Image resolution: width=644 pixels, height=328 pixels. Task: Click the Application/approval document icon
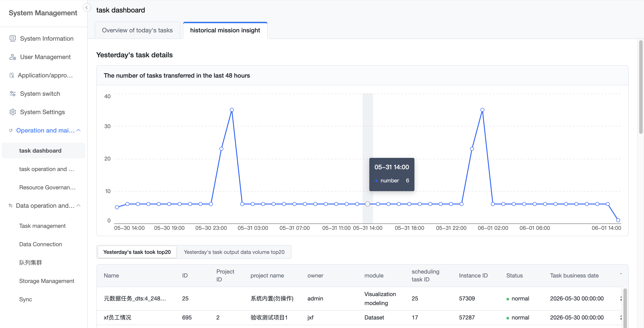(x=11, y=75)
